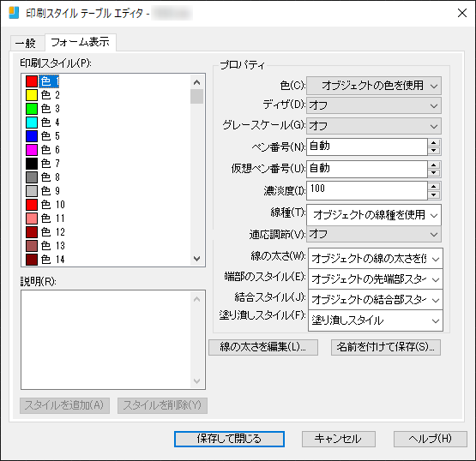Click the print style list scrollbar thumb

coord(196,97)
